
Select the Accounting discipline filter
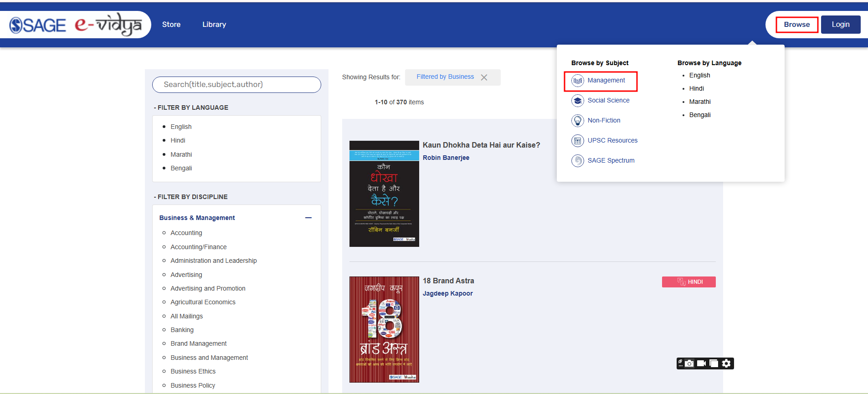[186, 233]
